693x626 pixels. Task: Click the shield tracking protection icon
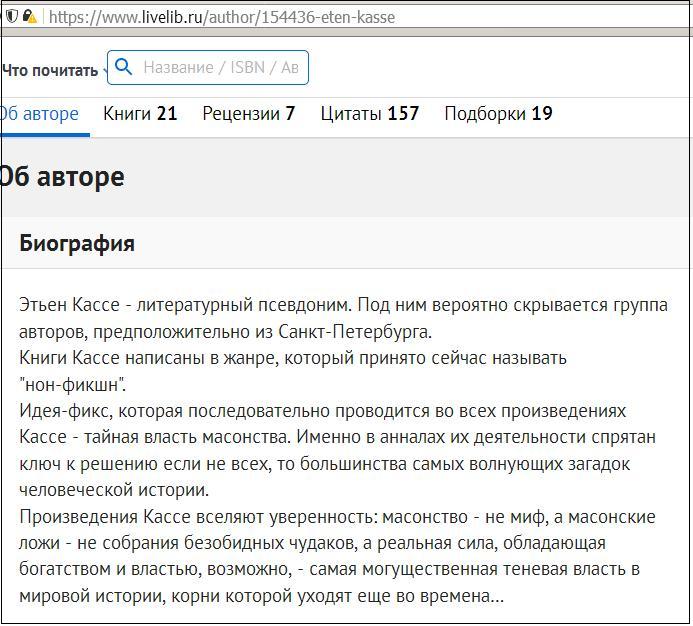(x=11, y=17)
